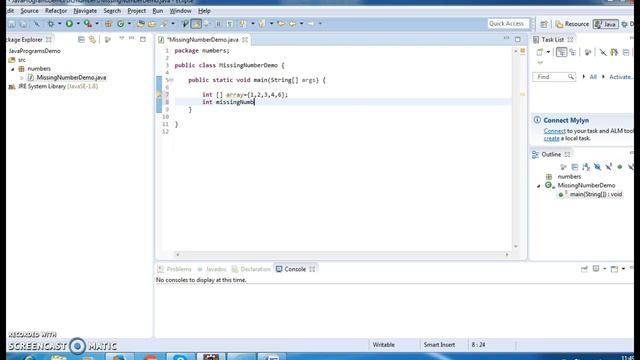Open the Source menu

pyautogui.click(x=29, y=11)
